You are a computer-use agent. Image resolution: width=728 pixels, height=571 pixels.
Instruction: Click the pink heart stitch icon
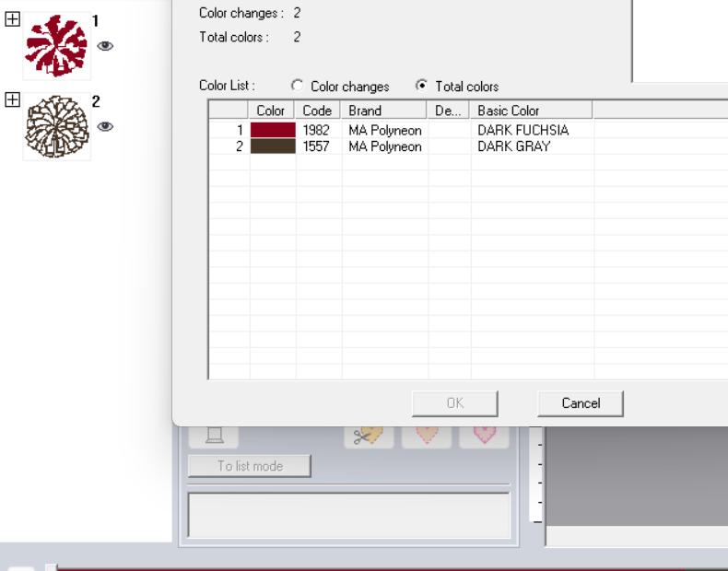coord(484,437)
